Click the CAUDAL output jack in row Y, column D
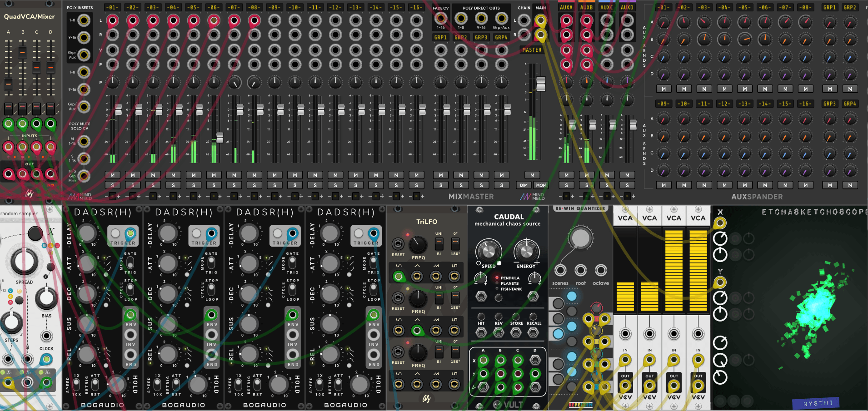Image resolution: width=868 pixels, height=411 pixels. click(535, 374)
